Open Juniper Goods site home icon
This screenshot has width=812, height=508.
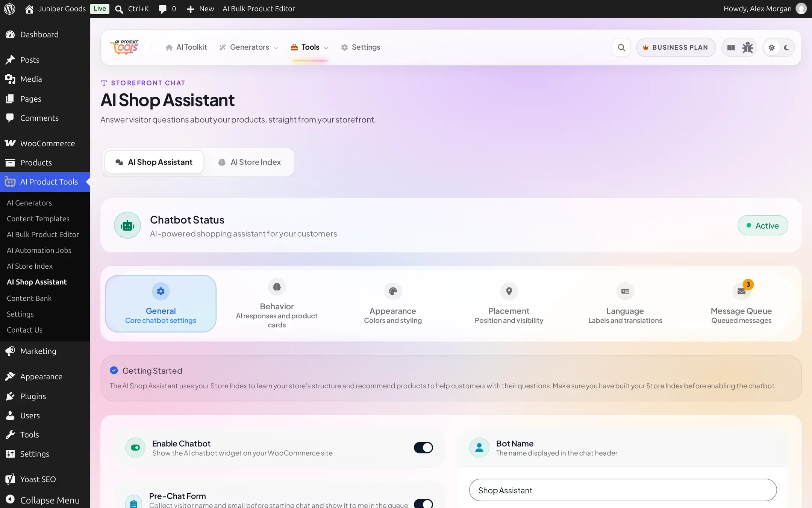29,9
